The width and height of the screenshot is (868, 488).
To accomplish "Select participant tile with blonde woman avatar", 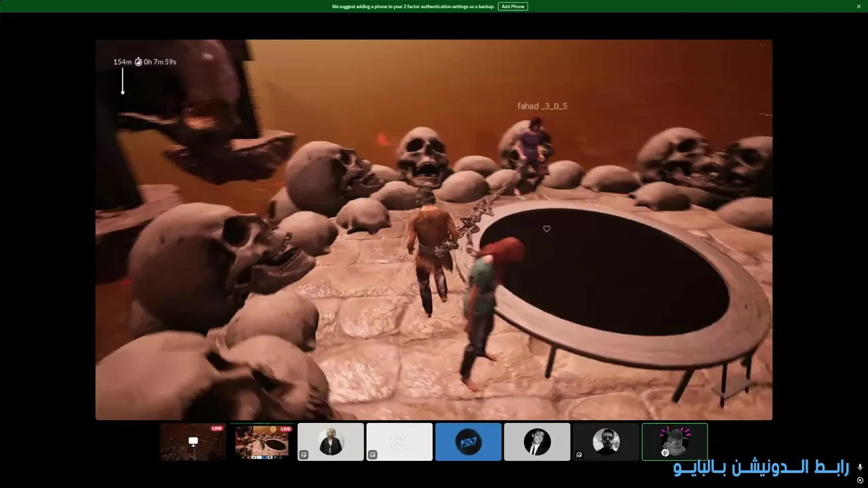I will (331, 442).
